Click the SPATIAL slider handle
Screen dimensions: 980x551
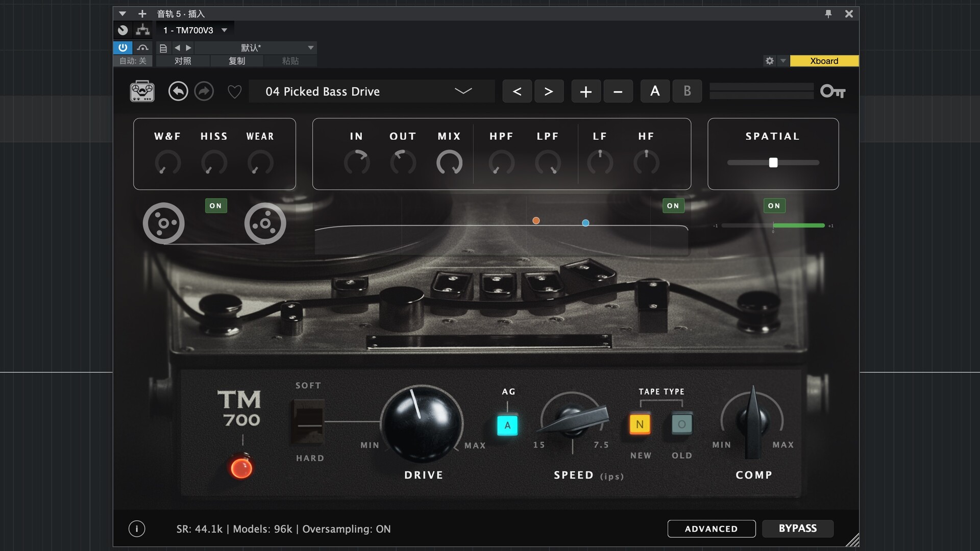point(773,162)
